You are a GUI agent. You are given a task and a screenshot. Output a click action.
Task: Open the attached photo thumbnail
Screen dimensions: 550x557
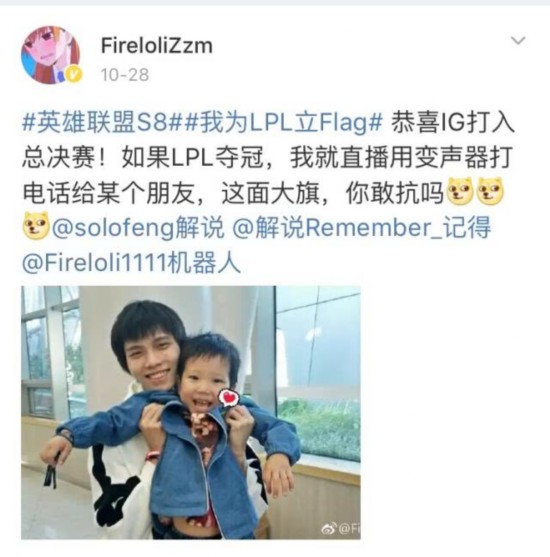[191, 412]
